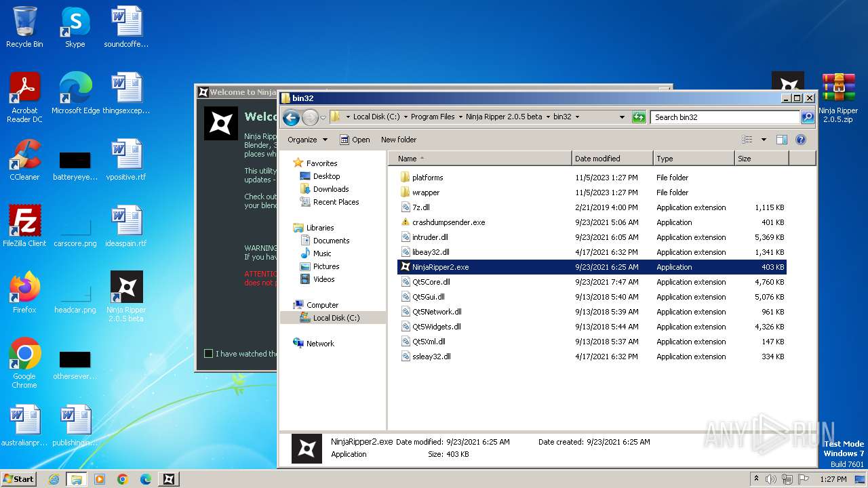Sort files by Size column header
Viewport: 868px width, 488px height.
pyautogui.click(x=762, y=159)
